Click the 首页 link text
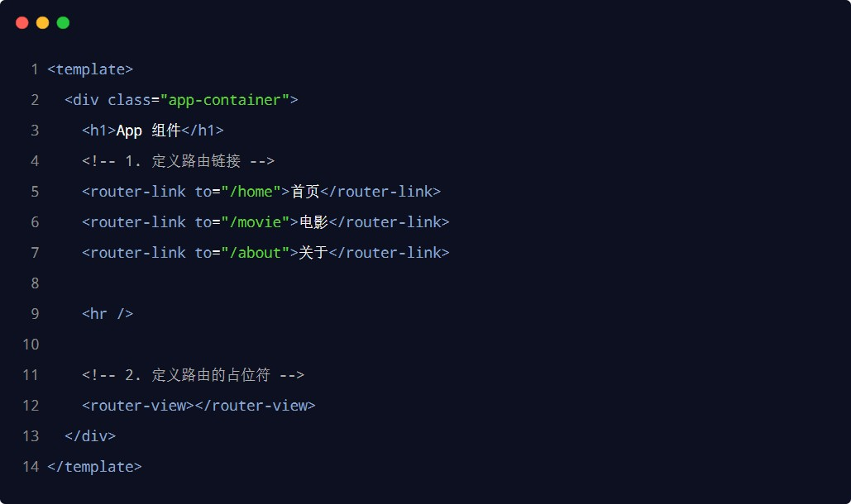Viewport: 851px width, 504px height. coord(305,192)
